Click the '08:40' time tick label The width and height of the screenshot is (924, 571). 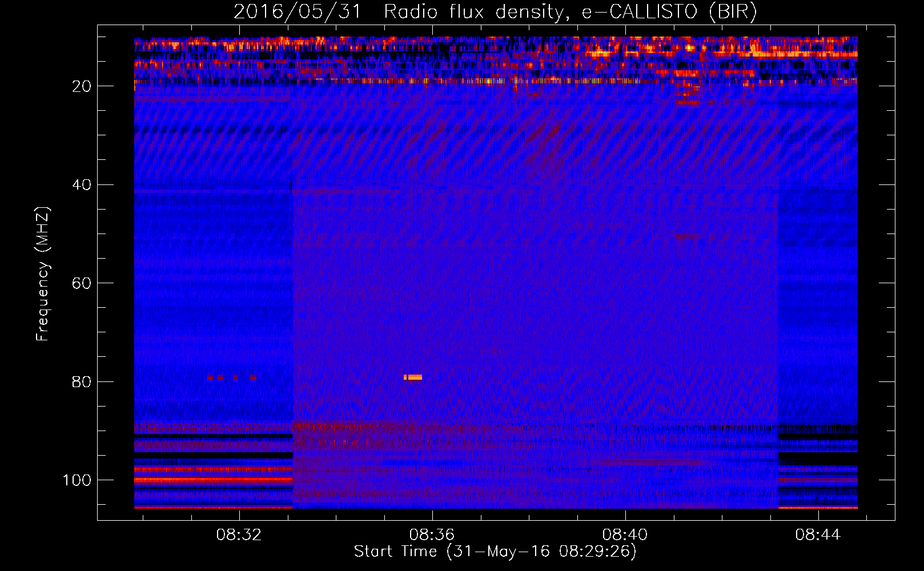coord(625,534)
